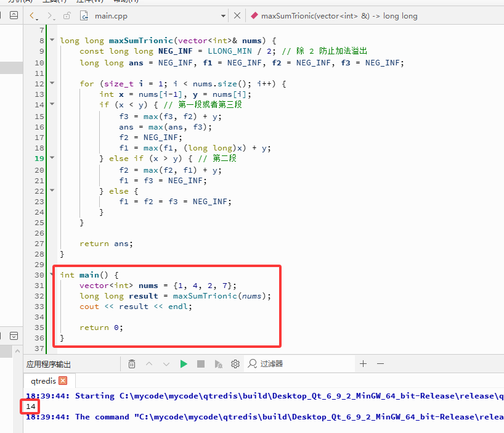Viewport: 504px width, 433px height.
Task: Re-run the application with the green play button
Action: pos(184,364)
